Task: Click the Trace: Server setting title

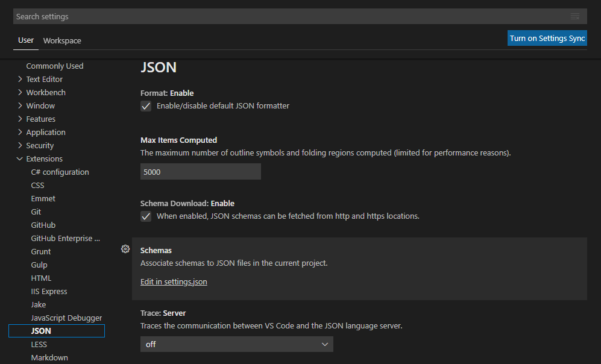Action: tap(163, 313)
